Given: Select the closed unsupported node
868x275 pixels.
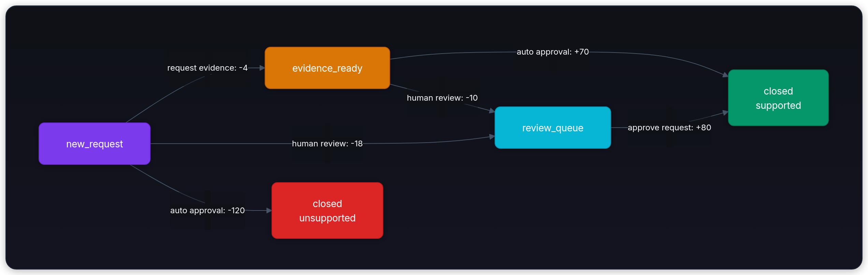Looking at the screenshot, I should (327, 211).
